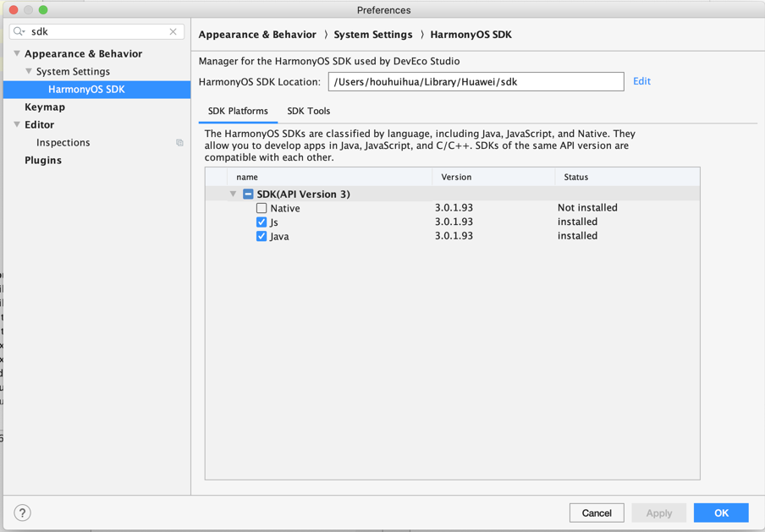765x532 pixels.
Task: Collapse the System Settings tree node
Action: [29, 71]
